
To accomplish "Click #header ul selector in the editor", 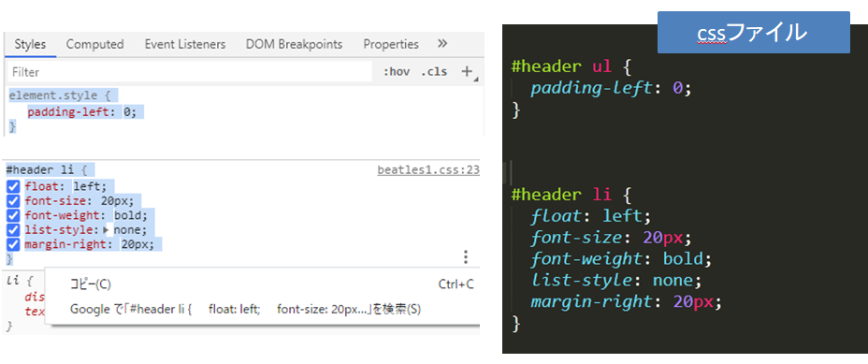I will [x=563, y=67].
